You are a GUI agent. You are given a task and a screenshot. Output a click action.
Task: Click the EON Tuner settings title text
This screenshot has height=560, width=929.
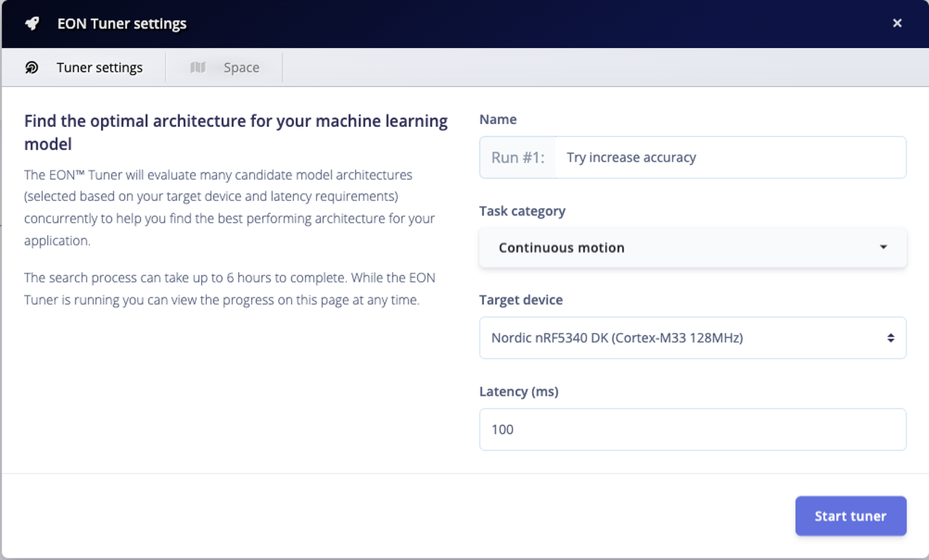tap(122, 23)
